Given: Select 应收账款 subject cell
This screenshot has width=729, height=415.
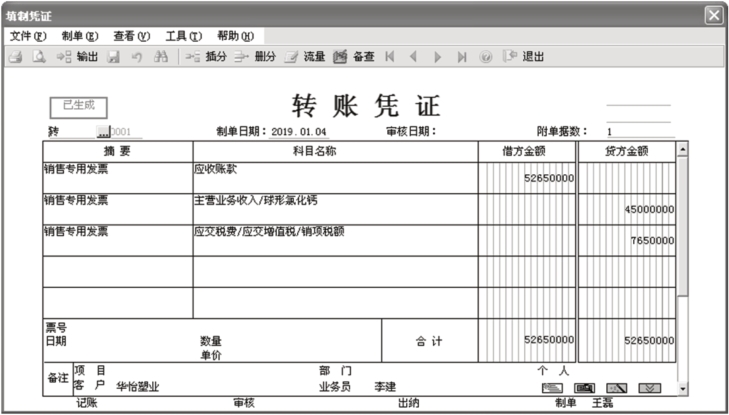Looking at the screenshot, I should [x=336, y=178].
